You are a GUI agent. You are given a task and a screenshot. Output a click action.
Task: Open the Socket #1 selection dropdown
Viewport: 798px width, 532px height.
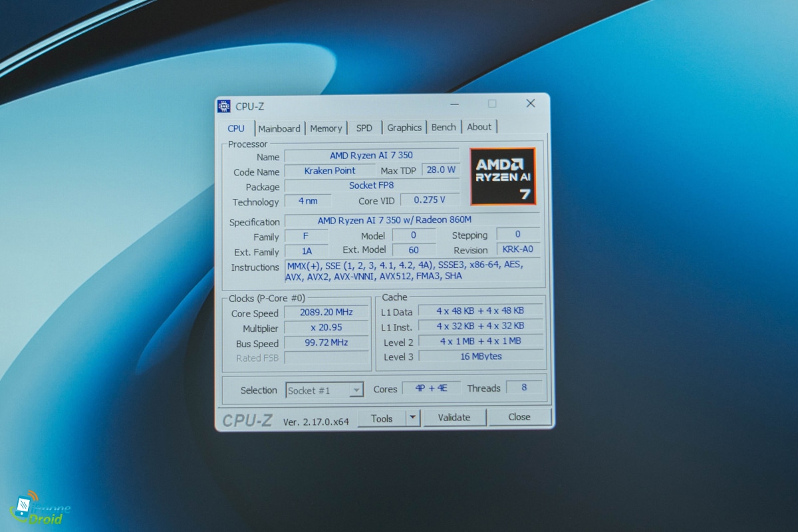coord(325,390)
